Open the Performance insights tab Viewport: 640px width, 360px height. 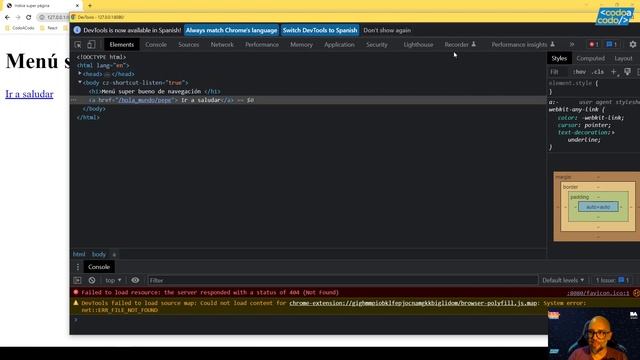click(x=523, y=44)
